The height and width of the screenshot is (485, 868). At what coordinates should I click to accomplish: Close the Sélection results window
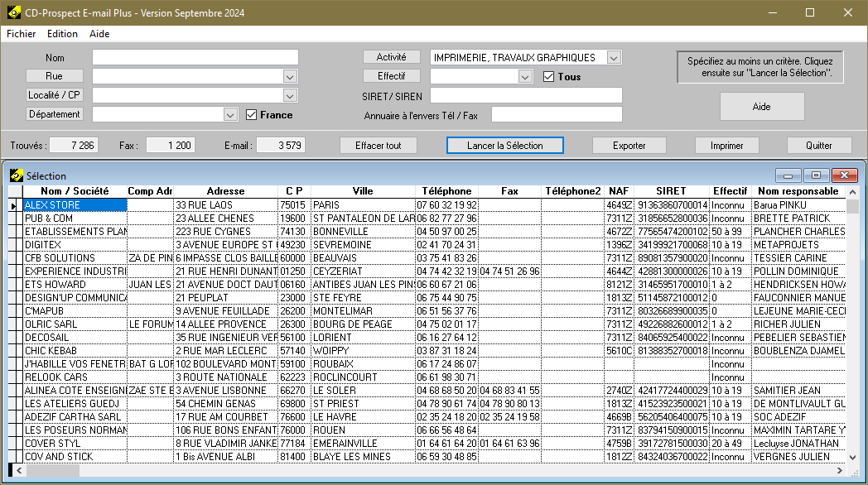click(x=844, y=175)
